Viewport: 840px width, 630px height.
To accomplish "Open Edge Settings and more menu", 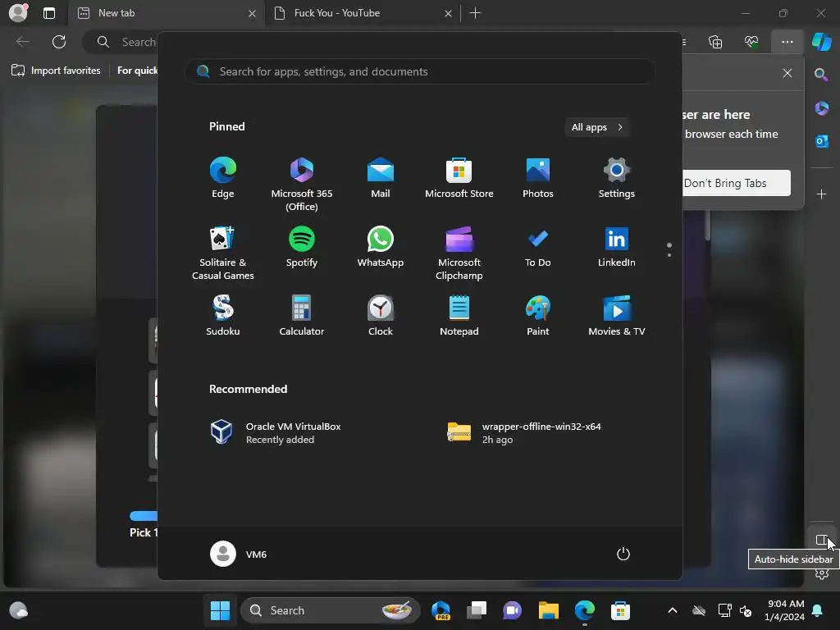I will coord(787,42).
